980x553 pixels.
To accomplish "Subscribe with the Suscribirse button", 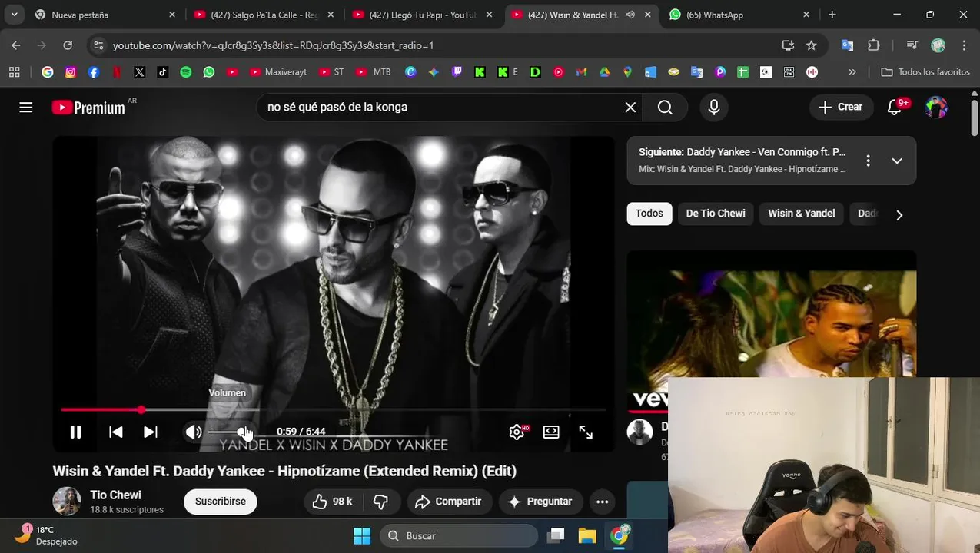I will (x=221, y=502).
